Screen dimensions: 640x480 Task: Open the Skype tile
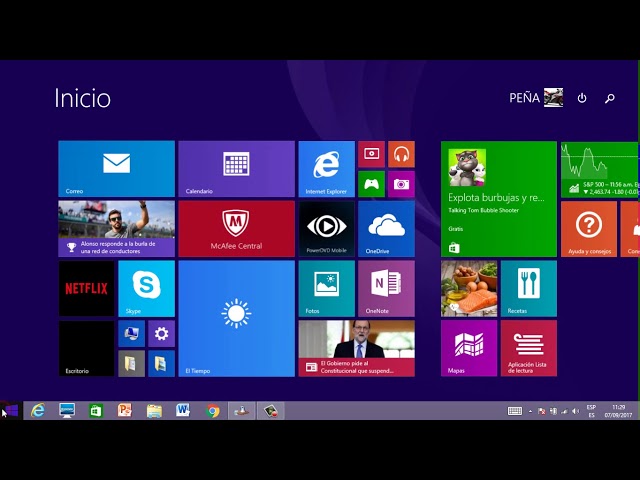pyautogui.click(x=147, y=289)
